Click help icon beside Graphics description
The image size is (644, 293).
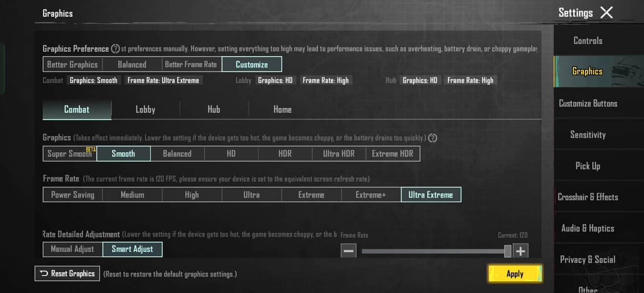(x=432, y=138)
